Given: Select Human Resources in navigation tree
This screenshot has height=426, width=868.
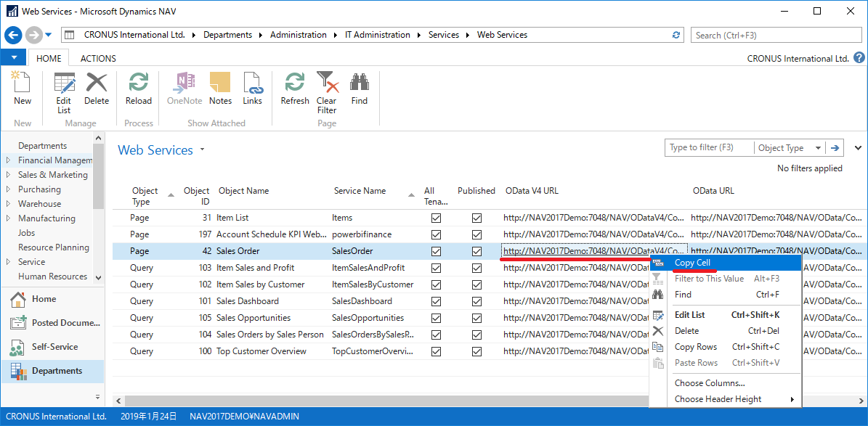Looking at the screenshot, I should 52,276.
